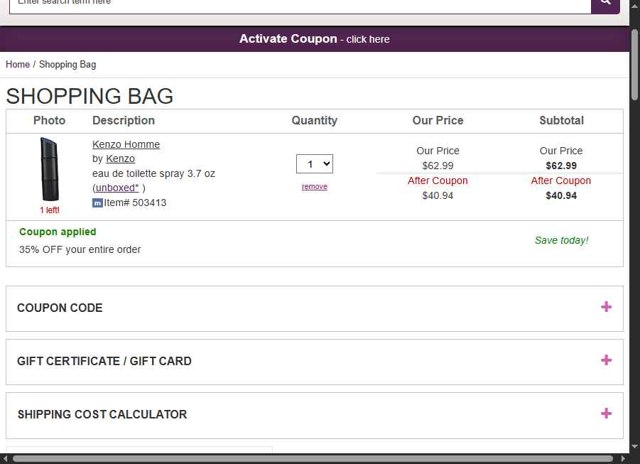
Task: Expand the Coupon Code section plus icon
Action: [606, 306]
